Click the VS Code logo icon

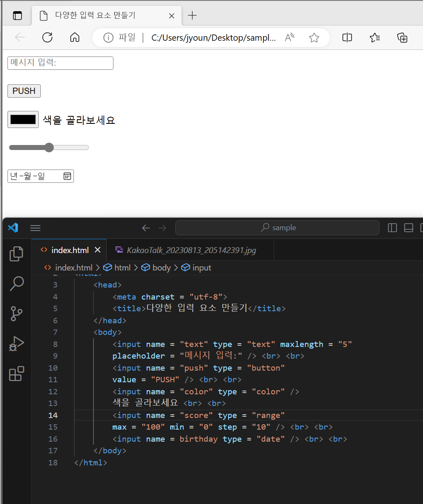click(13, 228)
